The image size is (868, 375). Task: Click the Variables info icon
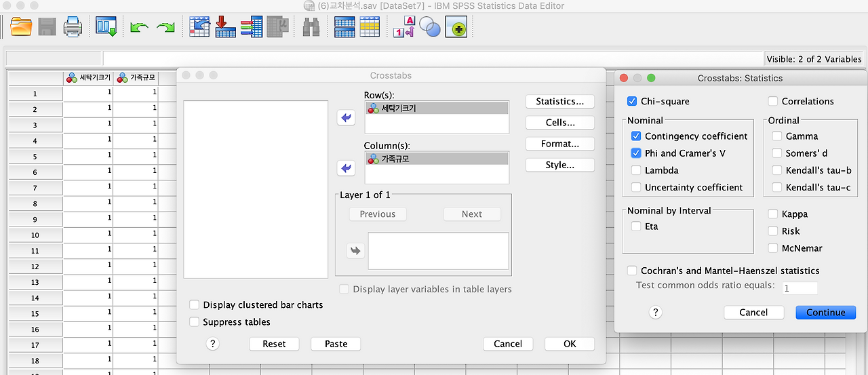[x=251, y=26]
